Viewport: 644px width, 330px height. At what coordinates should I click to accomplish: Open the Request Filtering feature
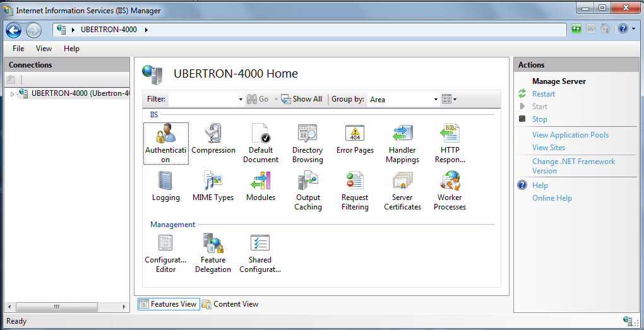[x=355, y=191]
